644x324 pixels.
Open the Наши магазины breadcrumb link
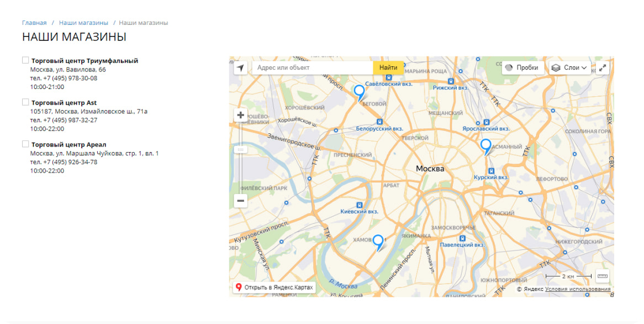click(x=83, y=23)
